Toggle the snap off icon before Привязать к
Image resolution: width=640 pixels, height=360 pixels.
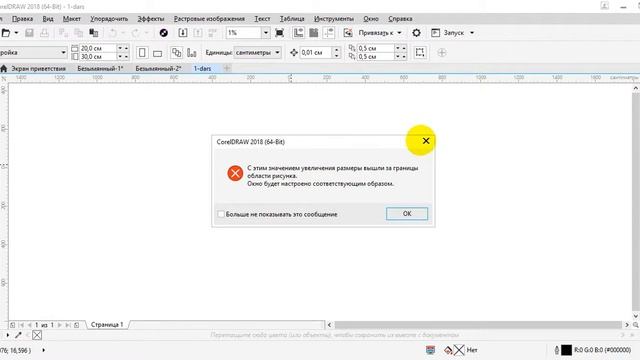click(x=348, y=33)
